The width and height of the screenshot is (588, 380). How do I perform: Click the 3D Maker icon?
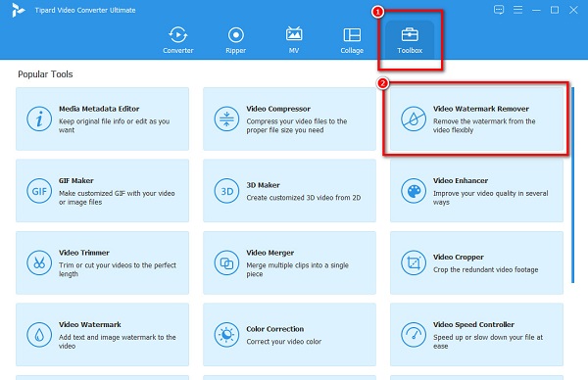click(226, 191)
